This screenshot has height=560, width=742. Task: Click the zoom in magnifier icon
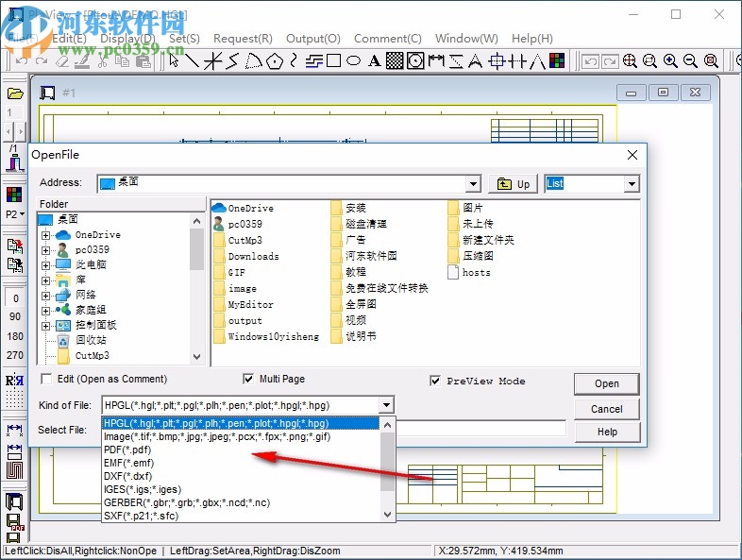coord(670,61)
